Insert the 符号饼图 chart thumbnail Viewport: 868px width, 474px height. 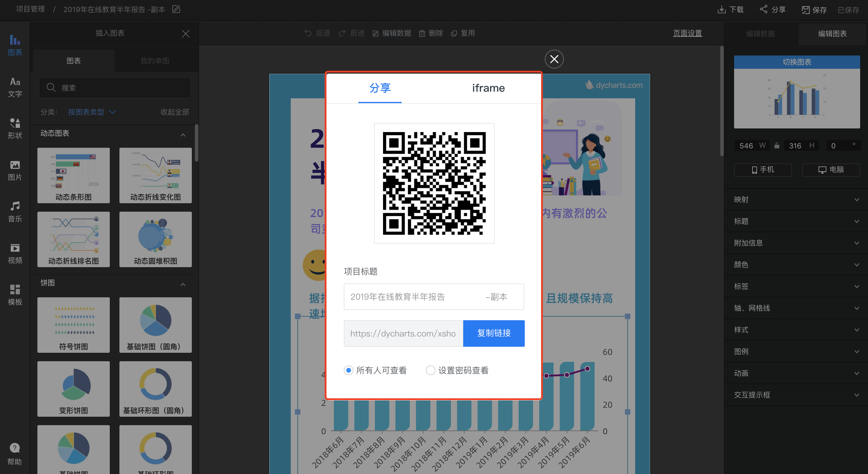coord(74,325)
